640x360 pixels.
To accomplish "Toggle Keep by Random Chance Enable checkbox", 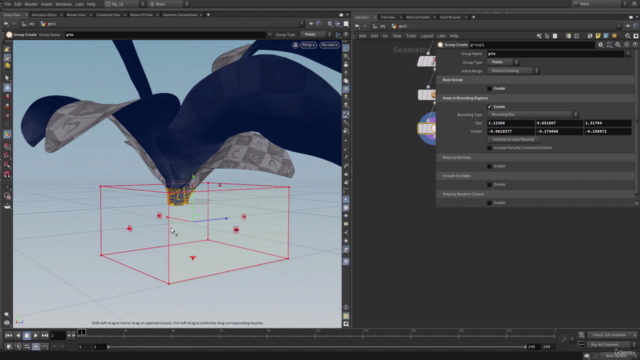I will [489, 203].
